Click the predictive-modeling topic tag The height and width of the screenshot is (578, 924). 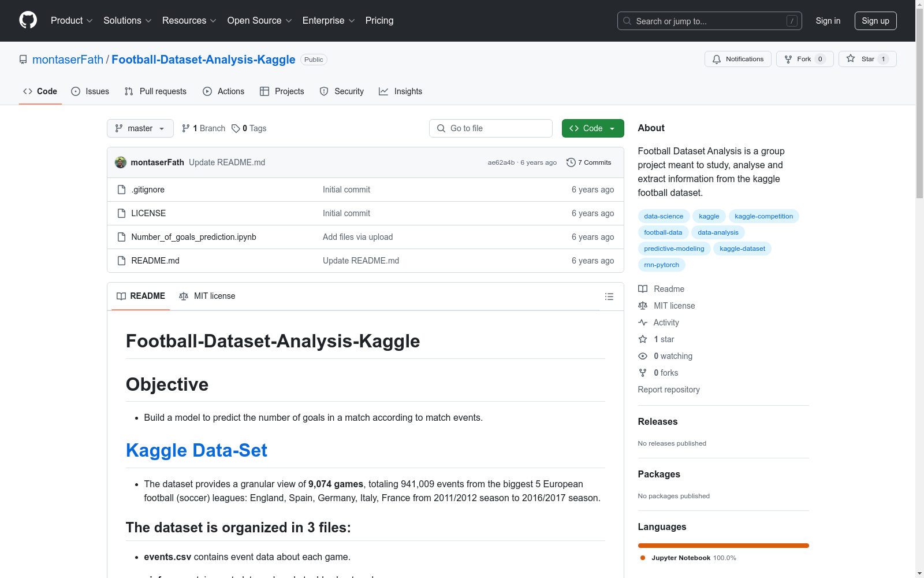674,249
